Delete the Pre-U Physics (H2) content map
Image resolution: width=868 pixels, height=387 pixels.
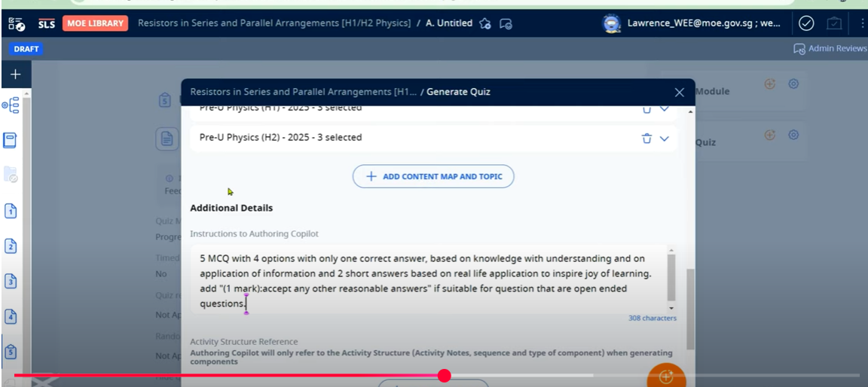(x=646, y=139)
